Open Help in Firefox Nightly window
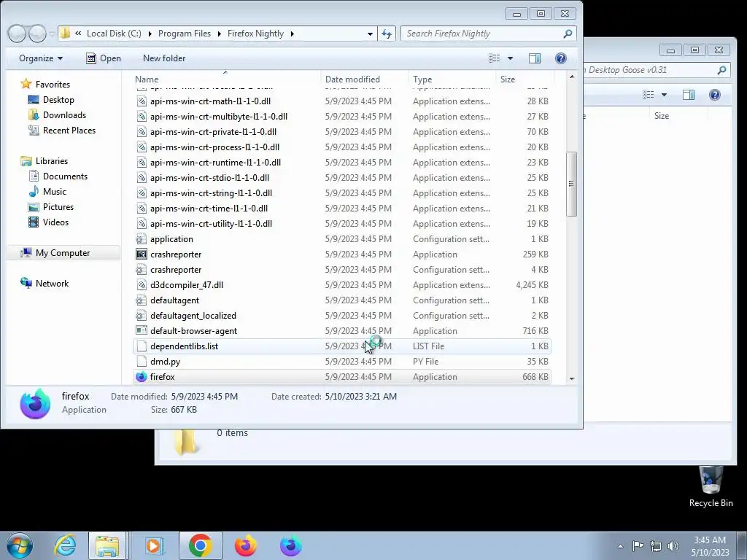The height and width of the screenshot is (560, 747). (561, 58)
